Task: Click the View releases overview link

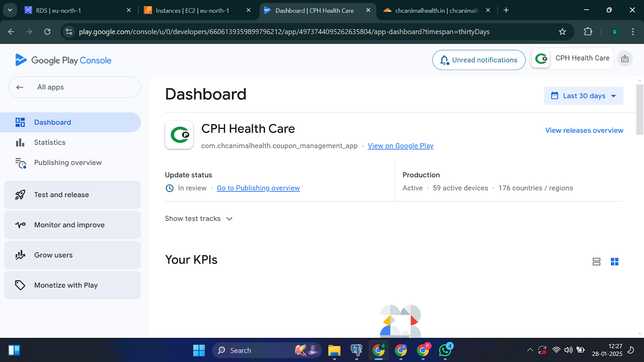Action: coord(584,130)
